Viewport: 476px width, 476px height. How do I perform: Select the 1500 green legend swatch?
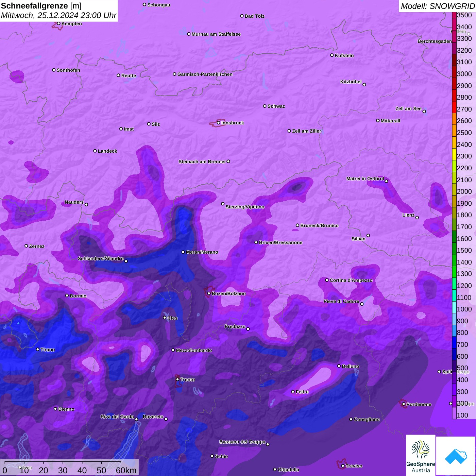tap(454, 249)
